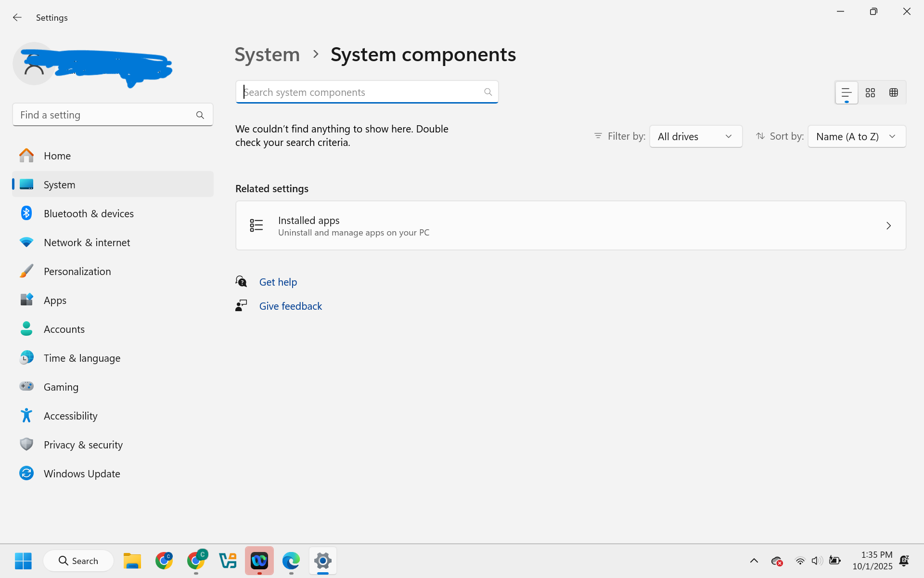Switch to table view layout icon
The height and width of the screenshot is (578, 924).
[x=894, y=92]
